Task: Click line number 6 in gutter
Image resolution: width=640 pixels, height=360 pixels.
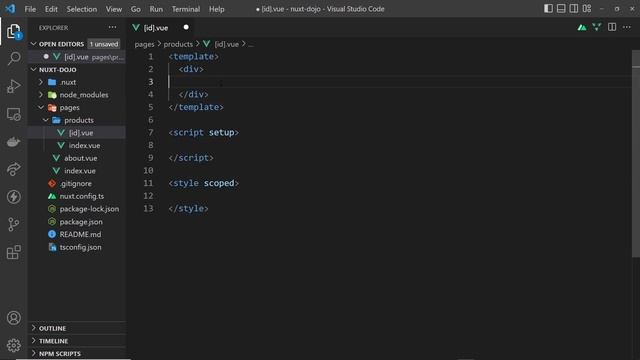Action: [151, 120]
